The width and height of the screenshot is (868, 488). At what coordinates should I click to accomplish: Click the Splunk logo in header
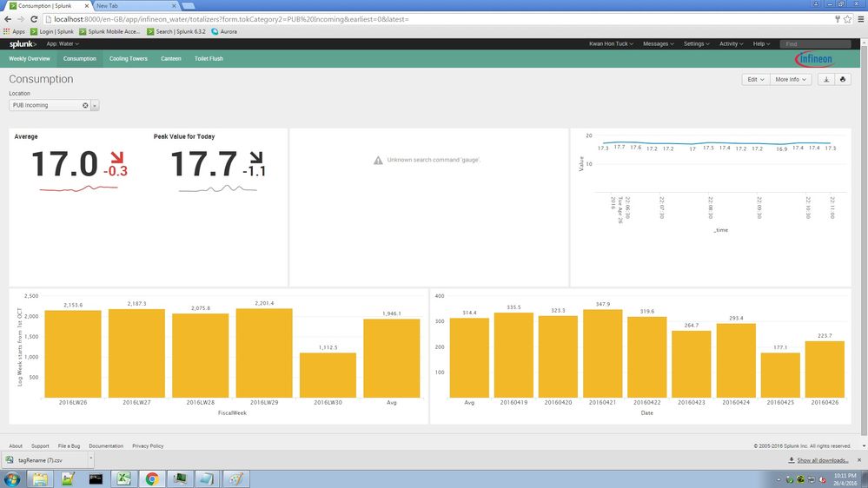(x=23, y=43)
